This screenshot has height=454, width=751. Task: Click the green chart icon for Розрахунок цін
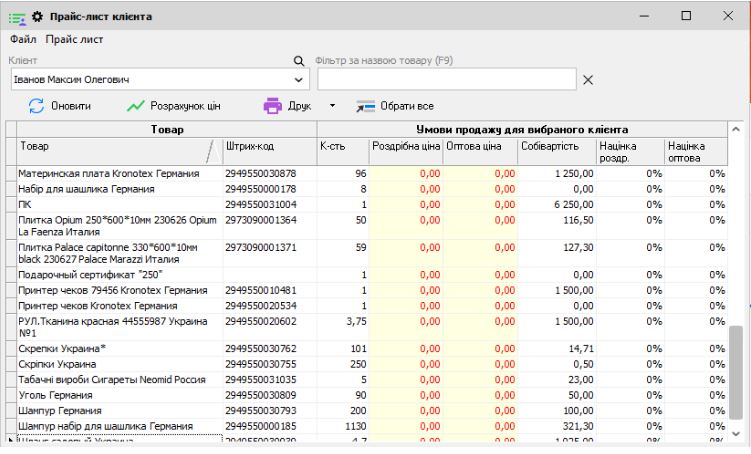(x=137, y=105)
